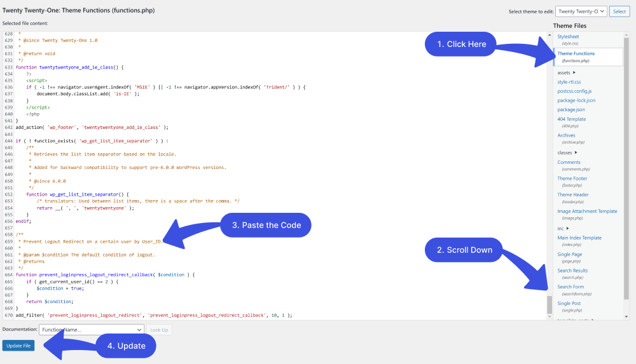636x364 pixels.
Task: Click line 644 function_exists condition
Action: (92, 140)
